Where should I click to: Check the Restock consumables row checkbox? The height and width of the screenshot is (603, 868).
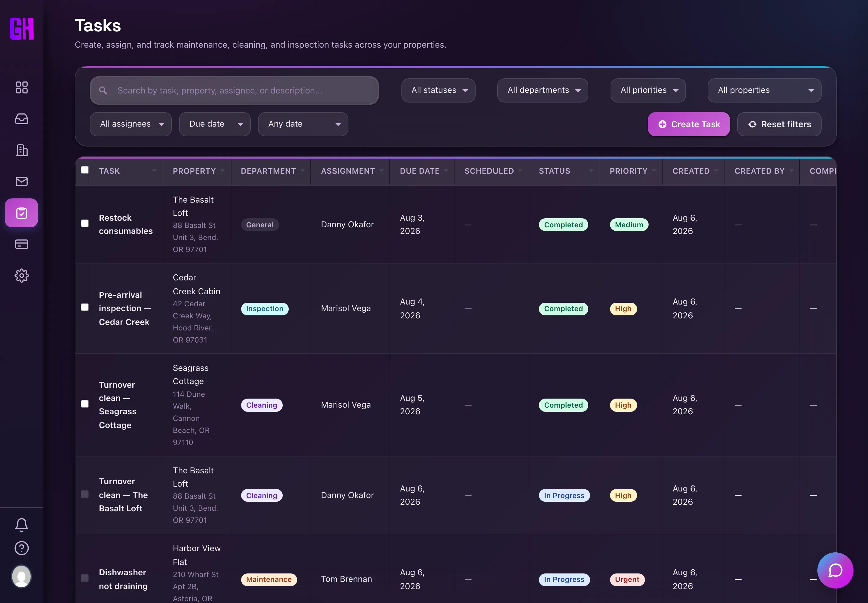85,224
